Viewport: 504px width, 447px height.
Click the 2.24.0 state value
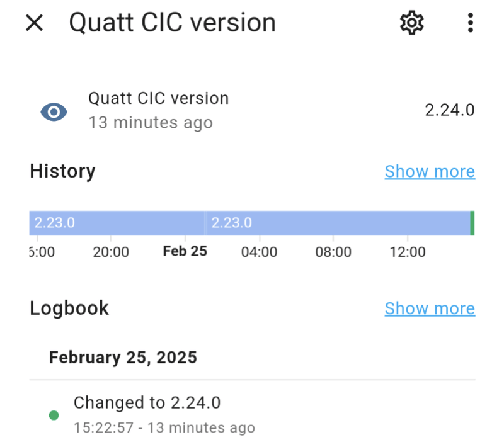point(449,110)
